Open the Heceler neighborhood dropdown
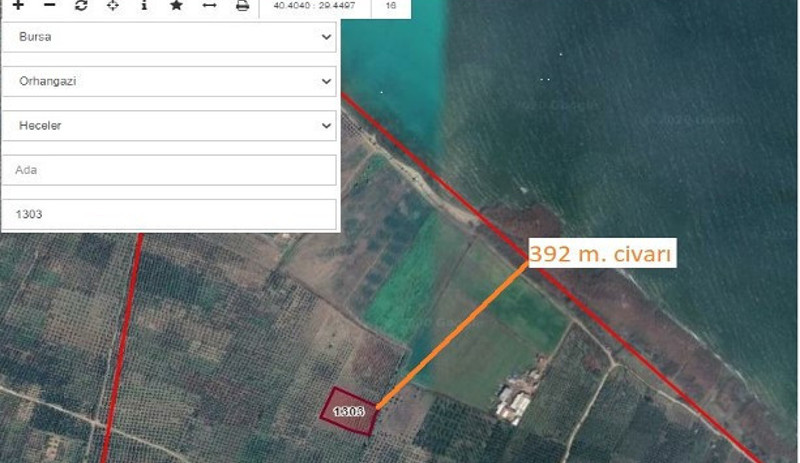The image size is (800, 463). [169, 126]
